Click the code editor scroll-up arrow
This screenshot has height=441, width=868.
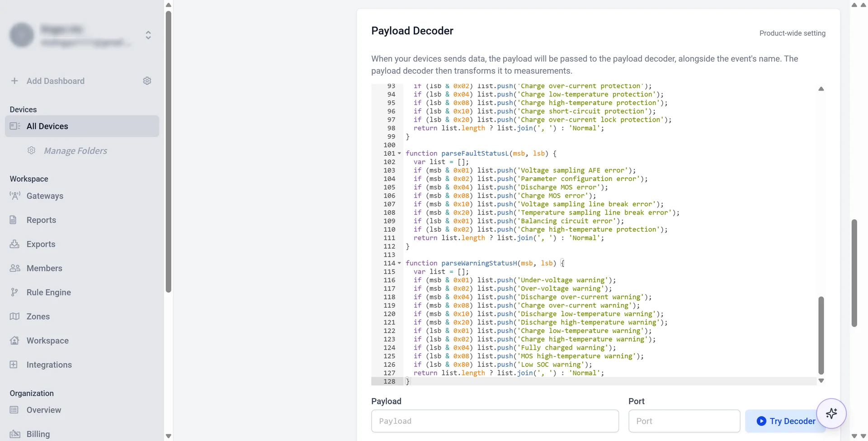pos(821,89)
